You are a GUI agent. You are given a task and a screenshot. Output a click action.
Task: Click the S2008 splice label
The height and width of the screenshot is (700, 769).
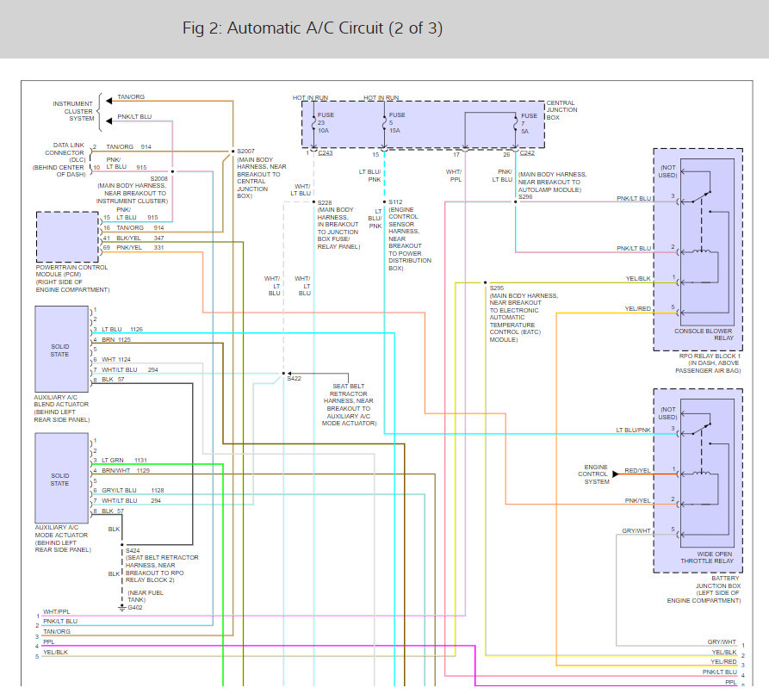[x=159, y=179]
